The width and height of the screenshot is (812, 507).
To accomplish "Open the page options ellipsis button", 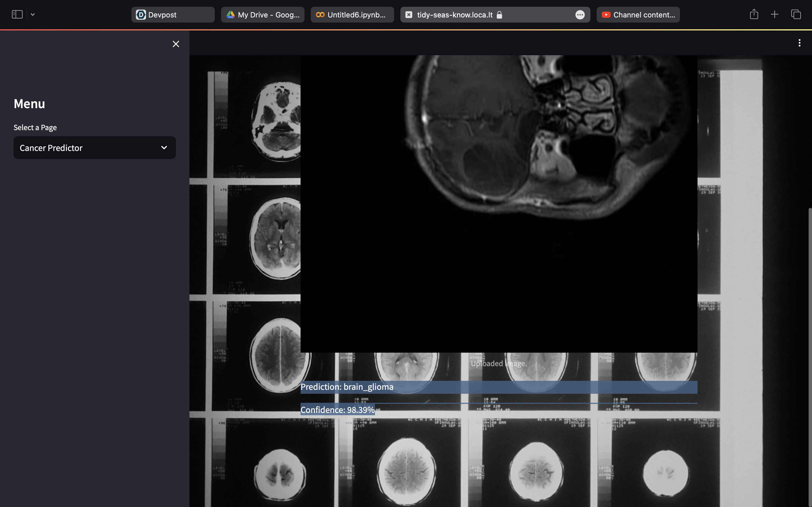I will click(x=580, y=15).
